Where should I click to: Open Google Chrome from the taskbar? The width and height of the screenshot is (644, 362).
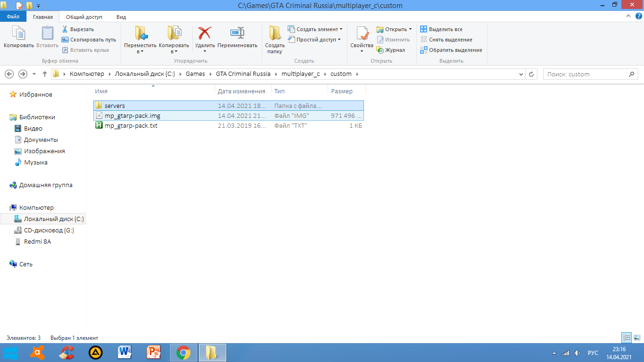coord(183,353)
